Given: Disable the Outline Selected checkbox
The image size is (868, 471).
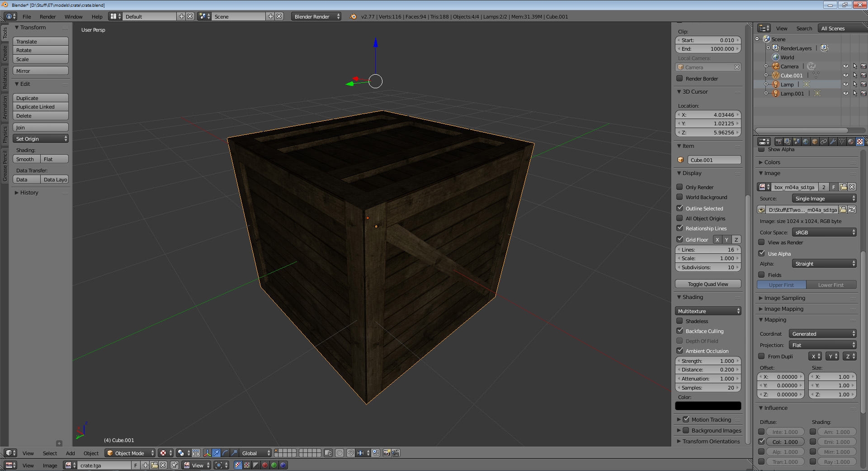Looking at the screenshot, I should [679, 208].
